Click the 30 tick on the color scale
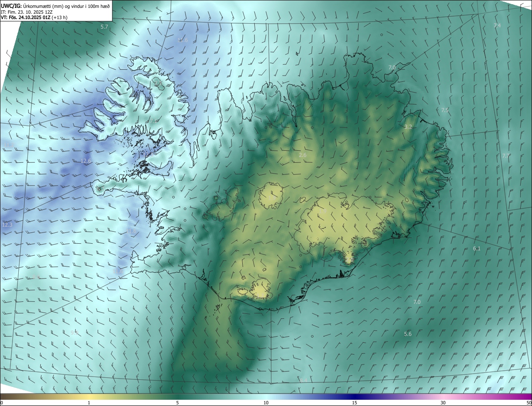The image size is (532, 406). [443, 403]
